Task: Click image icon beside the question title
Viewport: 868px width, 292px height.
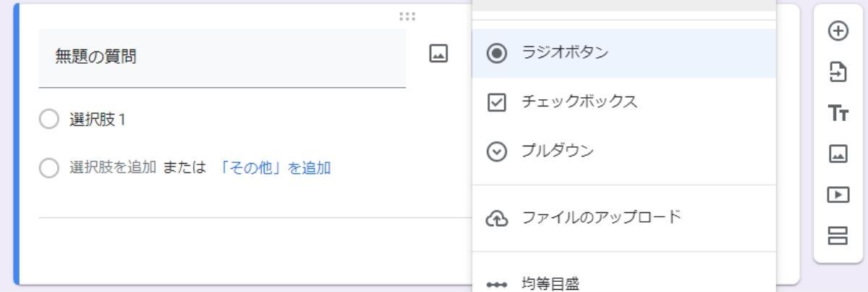Action: [438, 54]
